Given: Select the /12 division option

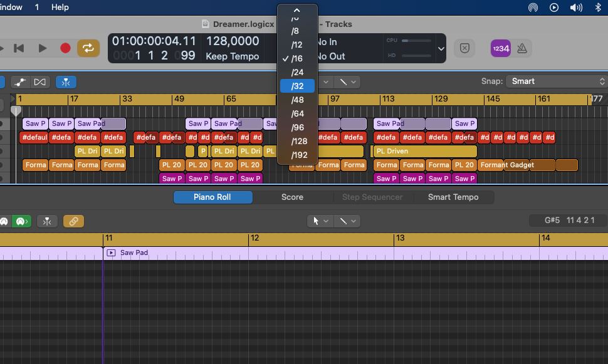Looking at the screenshot, I should 297,44.
